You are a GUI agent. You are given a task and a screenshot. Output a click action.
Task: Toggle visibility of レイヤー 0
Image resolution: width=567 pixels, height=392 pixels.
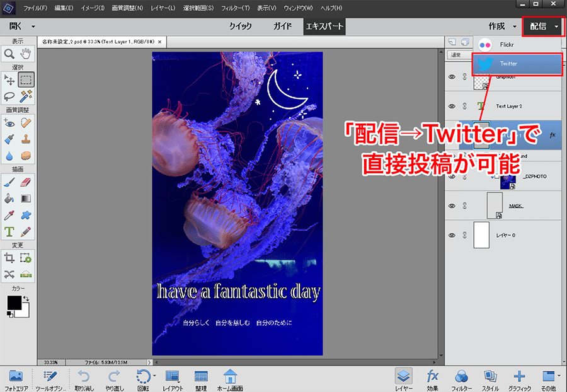point(452,235)
